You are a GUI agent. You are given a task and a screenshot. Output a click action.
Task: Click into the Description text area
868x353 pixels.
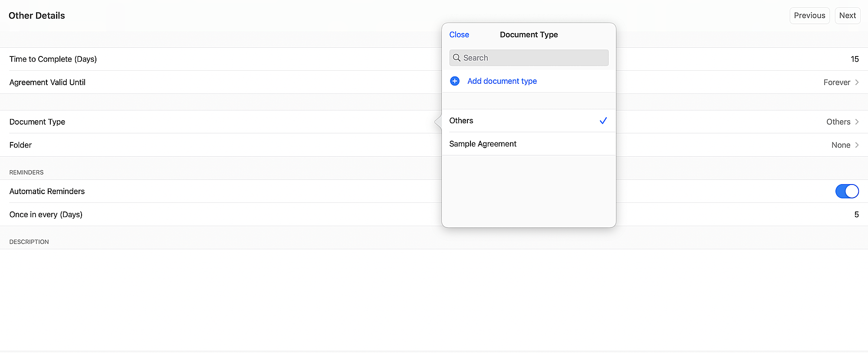point(434,300)
